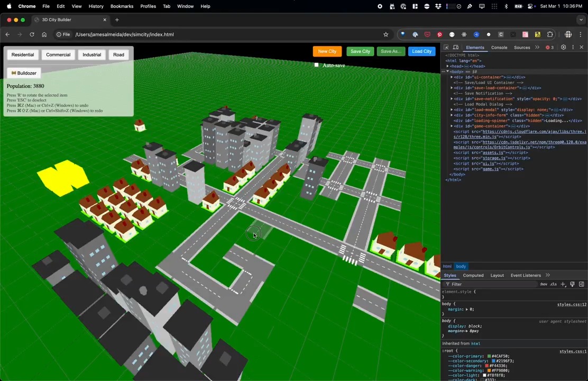Viewport: 588px width, 381px height.
Task: Activate the DevTools inspect element picker
Action: click(446, 47)
